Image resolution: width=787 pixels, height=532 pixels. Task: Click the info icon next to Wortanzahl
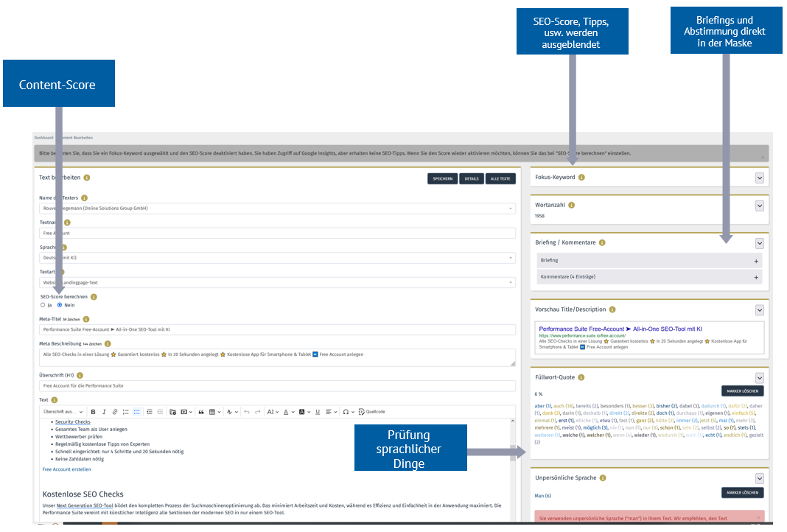tap(572, 206)
